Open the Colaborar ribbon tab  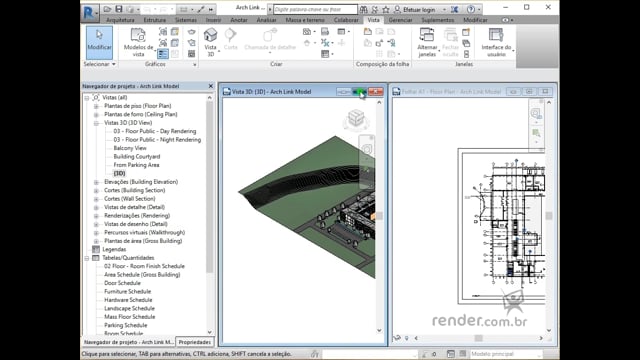coord(346,20)
